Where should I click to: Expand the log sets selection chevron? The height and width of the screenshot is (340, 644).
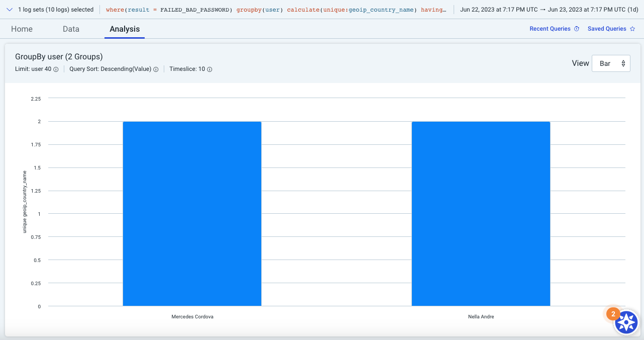pyautogui.click(x=10, y=10)
